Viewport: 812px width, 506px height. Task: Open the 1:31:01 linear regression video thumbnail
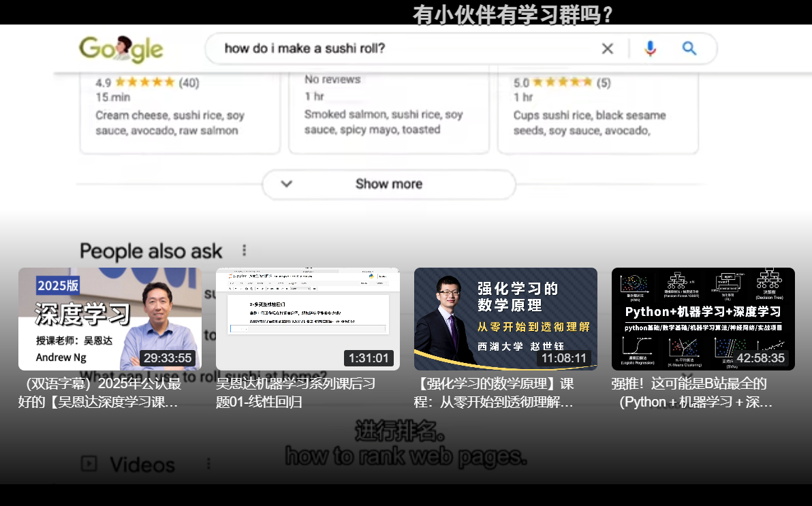307,319
